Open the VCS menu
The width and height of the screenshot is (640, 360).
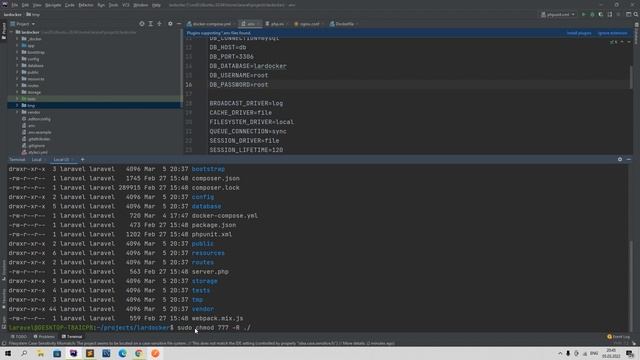pos(126,5)
